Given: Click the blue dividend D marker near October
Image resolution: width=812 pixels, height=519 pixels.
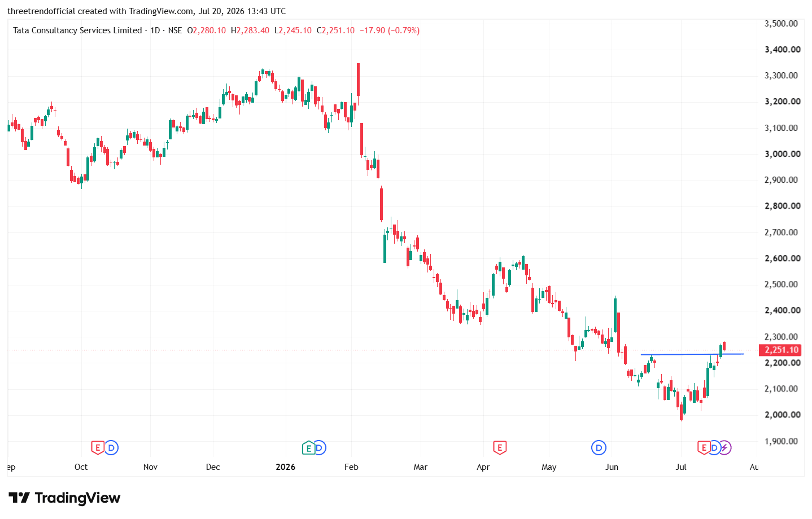Looking at the screenshot, I should tap(111, 448).
